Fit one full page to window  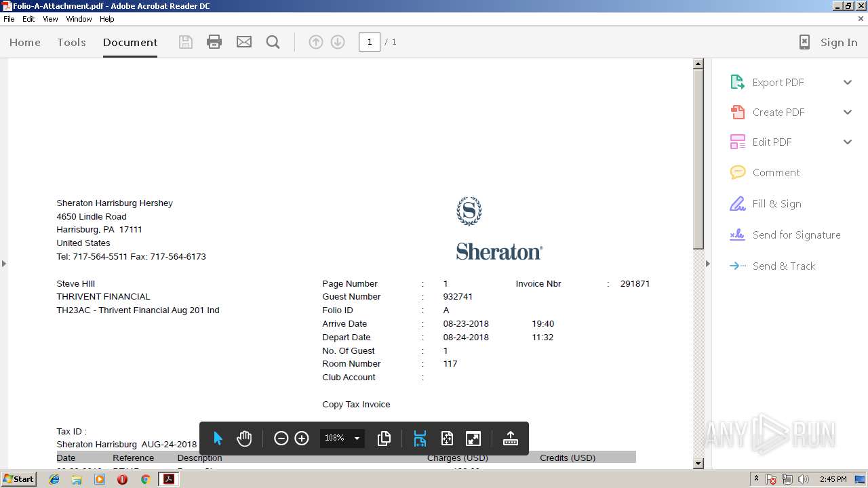(447, 439)
